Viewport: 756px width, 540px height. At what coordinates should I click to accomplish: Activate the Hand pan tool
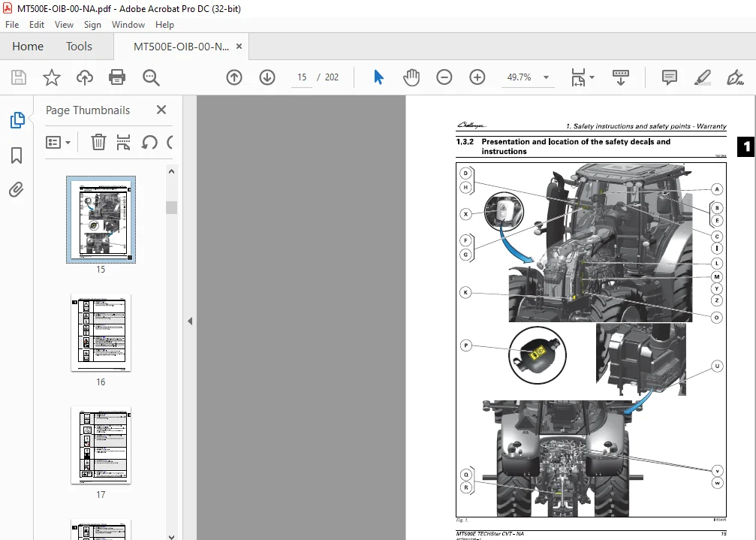[411, 77]
